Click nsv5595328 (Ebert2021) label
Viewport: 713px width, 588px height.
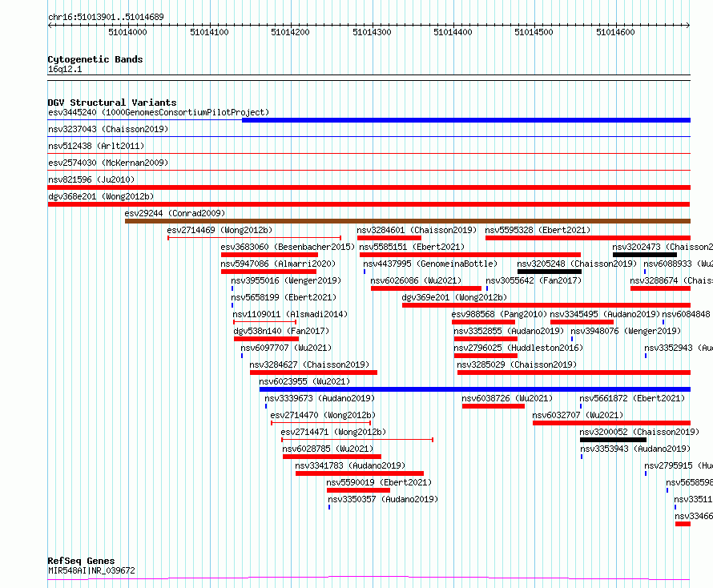point(538,230)
